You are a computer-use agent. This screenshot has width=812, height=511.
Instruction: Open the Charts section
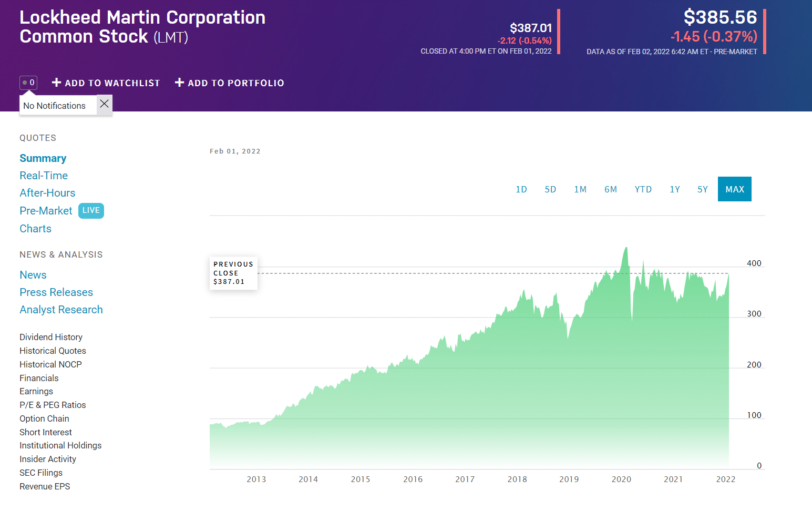35,228
